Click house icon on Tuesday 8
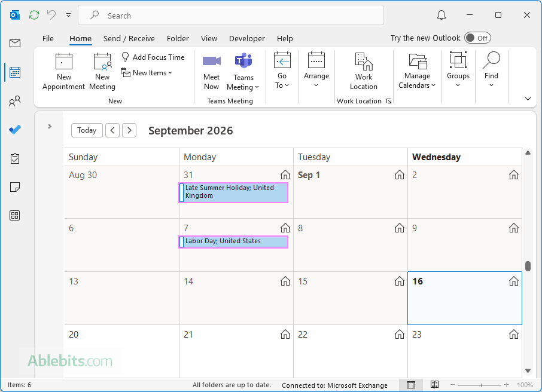This screenshot has height=392, width=542. [x=399, y=228]
